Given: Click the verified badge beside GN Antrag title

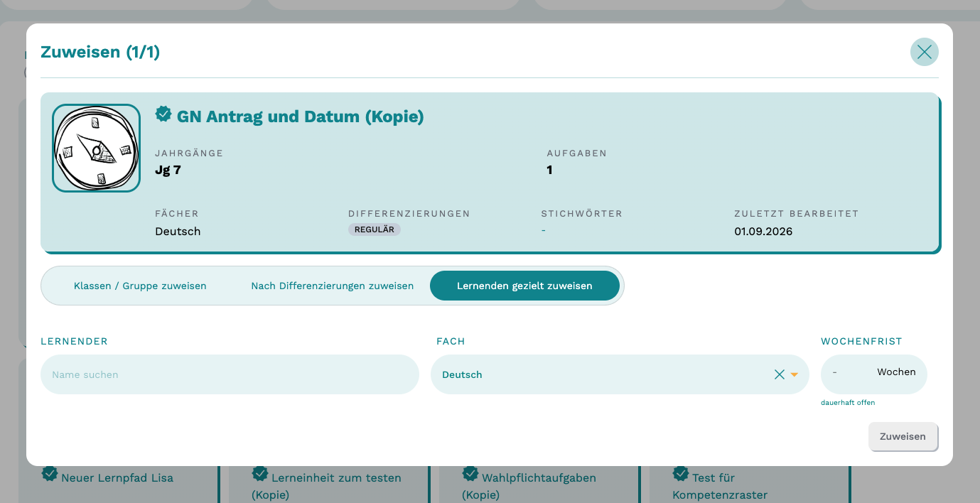Looking at the screenshot, I should (x=163, y=114).
